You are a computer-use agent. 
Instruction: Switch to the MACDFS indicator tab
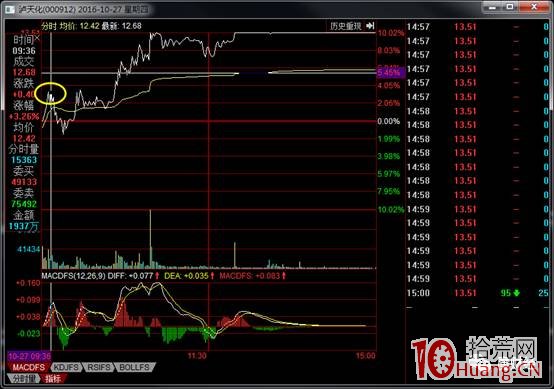[28, 367]
